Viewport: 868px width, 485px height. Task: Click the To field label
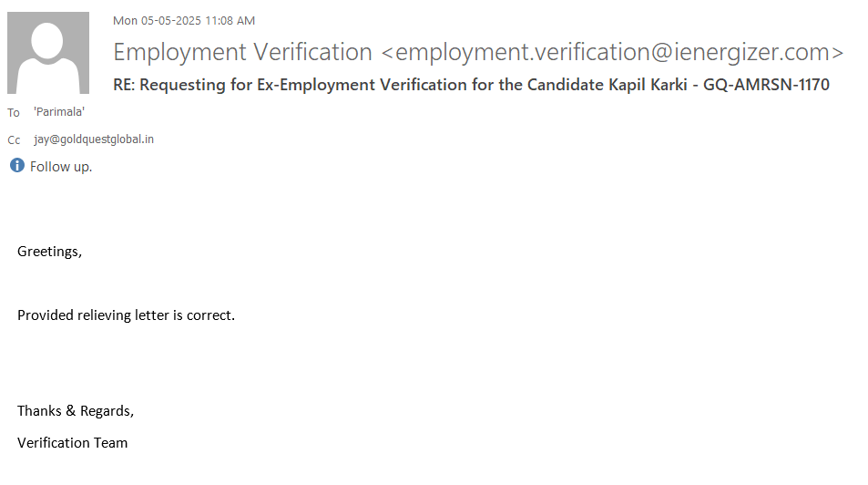click(14, 113)
